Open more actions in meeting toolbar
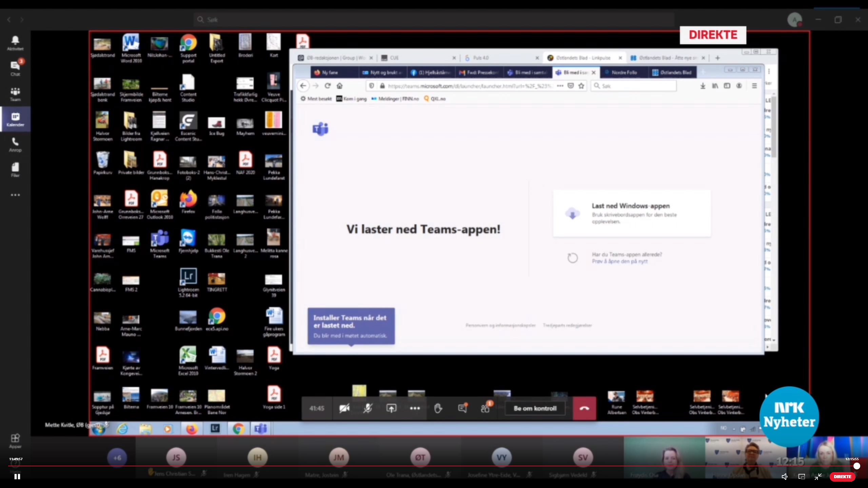The height and width of the screenshot is (488, 868). 415,408
